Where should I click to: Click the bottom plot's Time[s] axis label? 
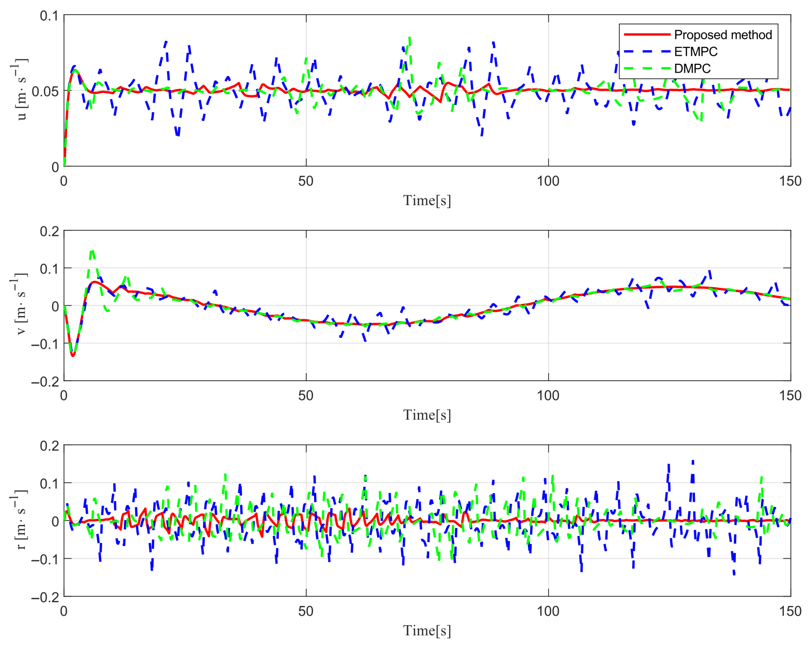point(427,630)
